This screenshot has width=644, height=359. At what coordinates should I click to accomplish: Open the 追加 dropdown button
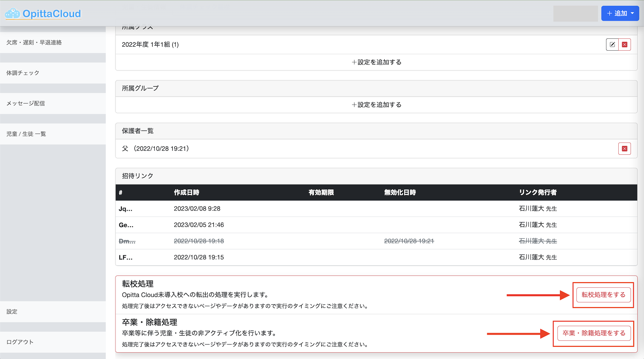620,13
